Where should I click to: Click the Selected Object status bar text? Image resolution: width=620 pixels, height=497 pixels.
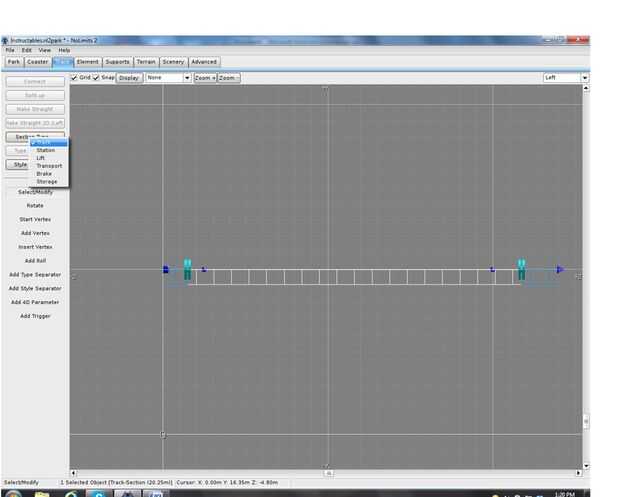point(117,483)
